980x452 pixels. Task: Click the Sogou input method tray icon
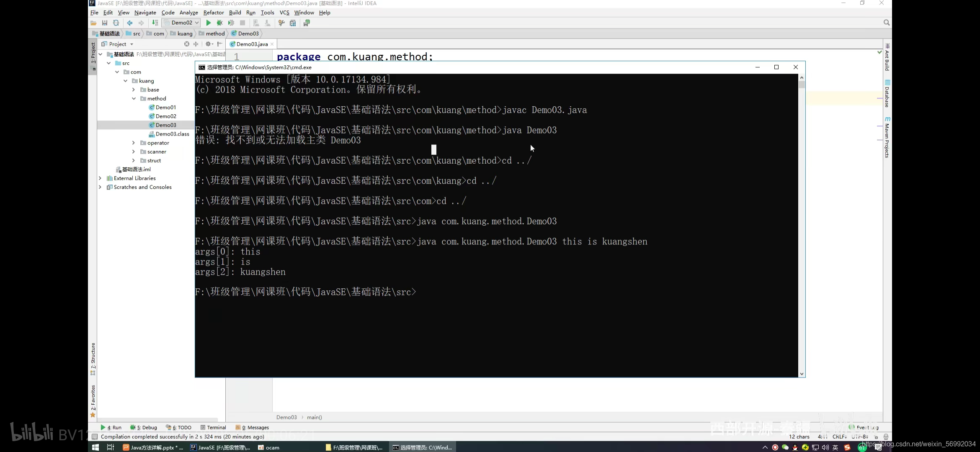tap(847, 447)
